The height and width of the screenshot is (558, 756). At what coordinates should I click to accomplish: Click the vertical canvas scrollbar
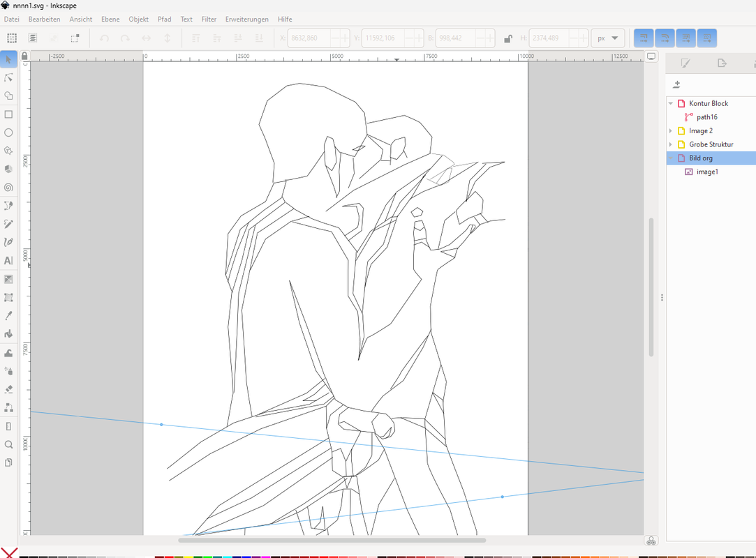(651, 287)
